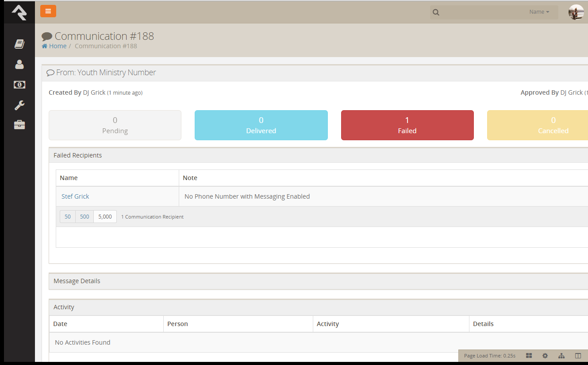This screenshot has width=588, height=365.
Task: Set page size to 50
Action: point(68,217)
